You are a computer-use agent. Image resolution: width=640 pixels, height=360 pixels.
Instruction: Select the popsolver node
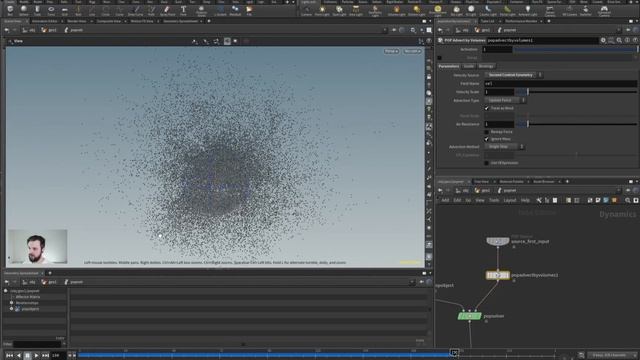click(x=469, y=316)
